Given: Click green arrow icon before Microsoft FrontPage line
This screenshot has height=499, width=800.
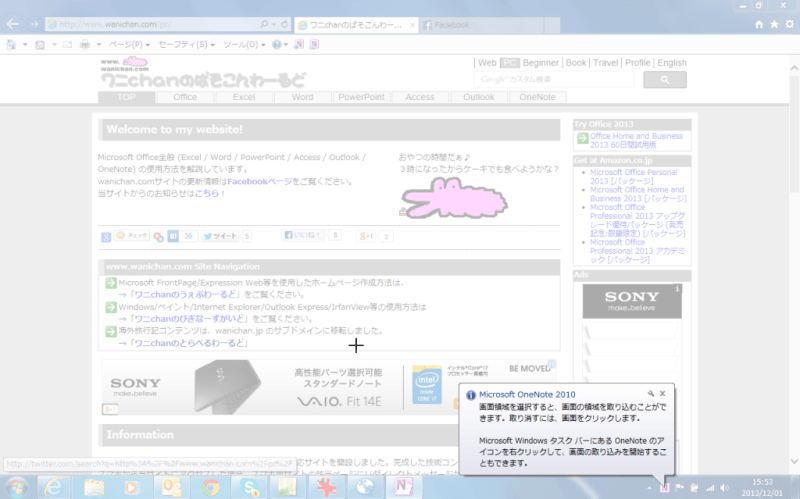Looking at the screenshot, I should (x=111, y=283).
